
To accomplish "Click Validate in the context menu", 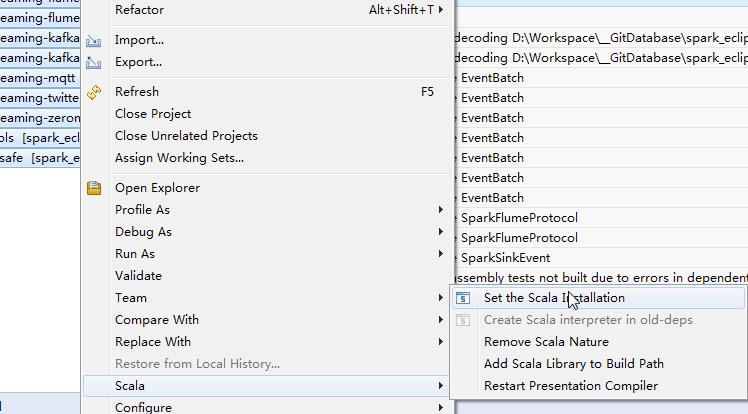I will tap(138, 276).
